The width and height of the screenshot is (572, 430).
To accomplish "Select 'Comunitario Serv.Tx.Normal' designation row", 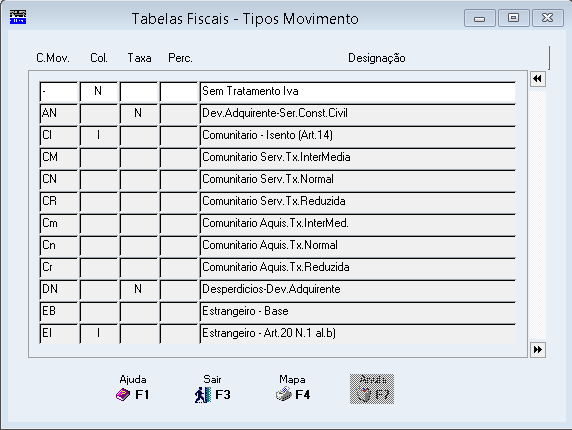I will pyautogui.click(x=358, y=179).
